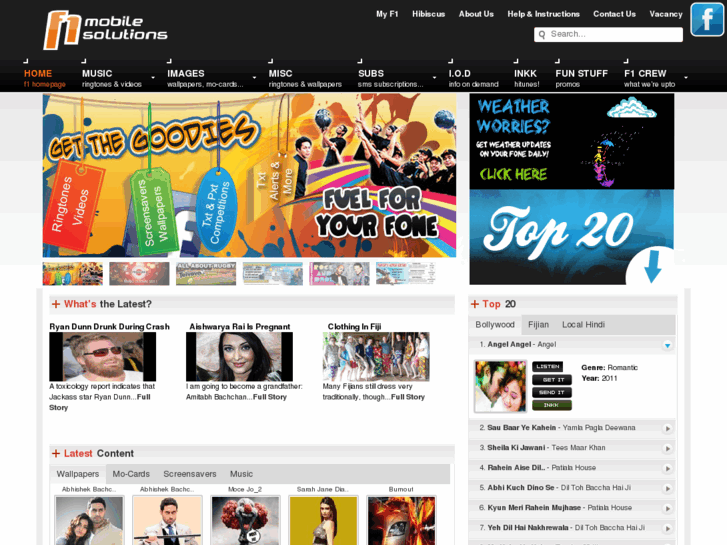The height and width of the screenshot is (545, 727).
Task: Click plus icon beside Latest Content
Action: click(x=56, y=454)
